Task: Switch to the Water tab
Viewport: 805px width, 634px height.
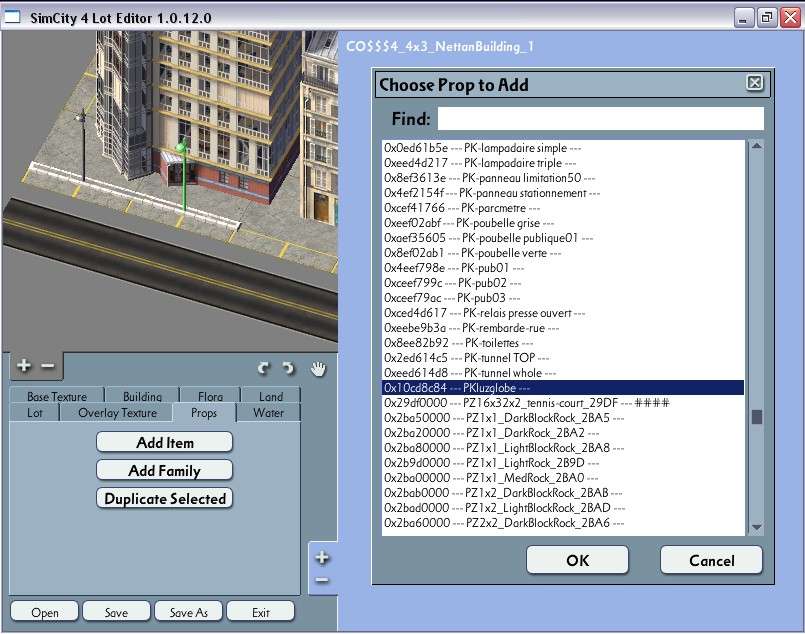Action: tap(269, 413)
